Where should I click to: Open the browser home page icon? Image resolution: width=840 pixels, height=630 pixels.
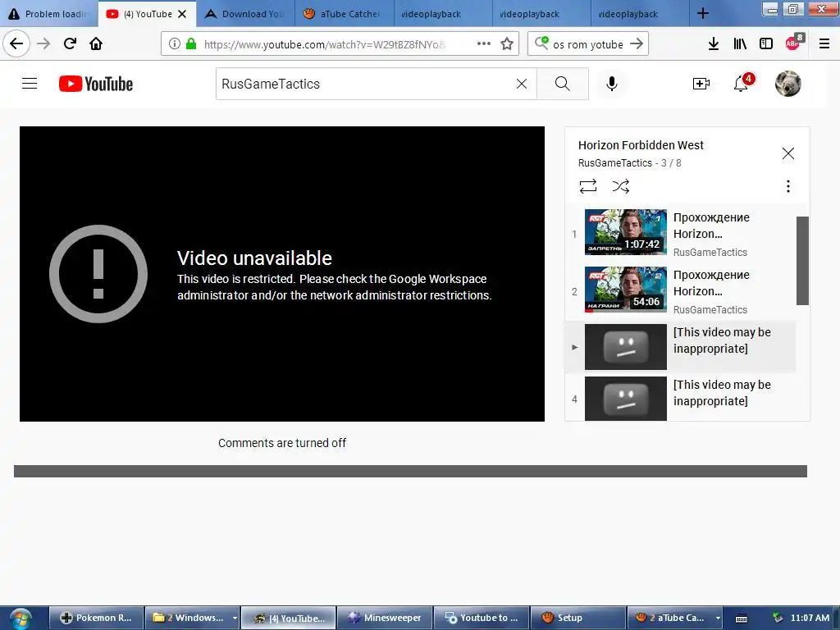click(x=96, y=44)
